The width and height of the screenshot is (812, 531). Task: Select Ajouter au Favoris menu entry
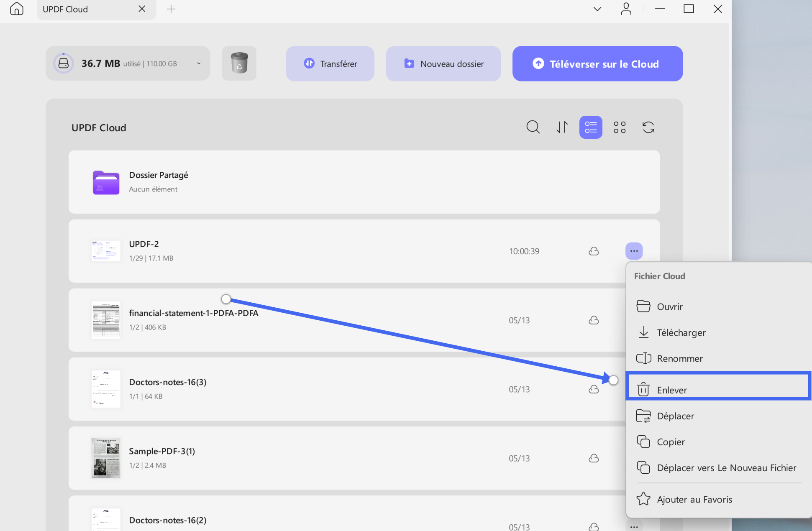coord(719,500)
